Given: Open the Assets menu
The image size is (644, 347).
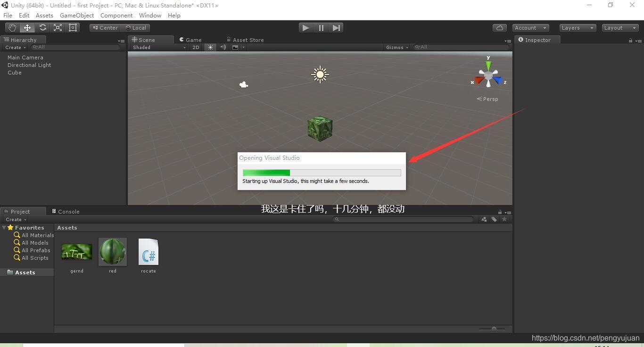Looking at the screenshot, I should pyautogui.click(x=44, y=15).
